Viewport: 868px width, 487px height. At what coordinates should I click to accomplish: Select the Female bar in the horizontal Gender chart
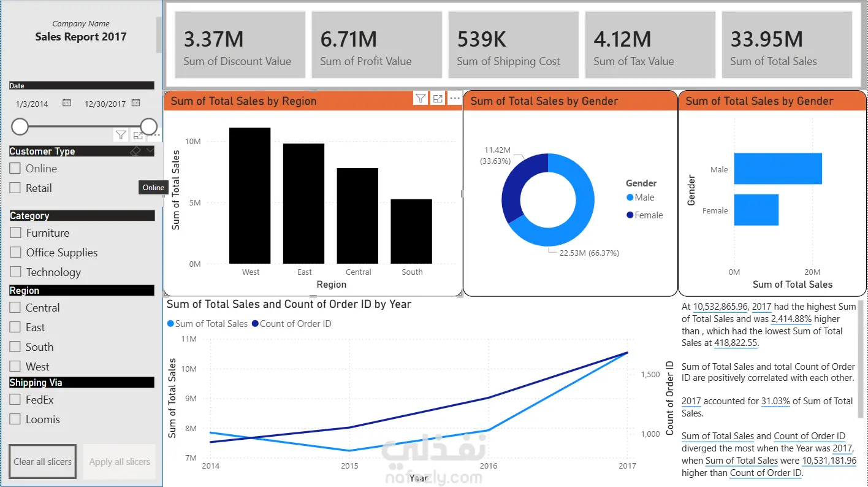coord(756,210)
